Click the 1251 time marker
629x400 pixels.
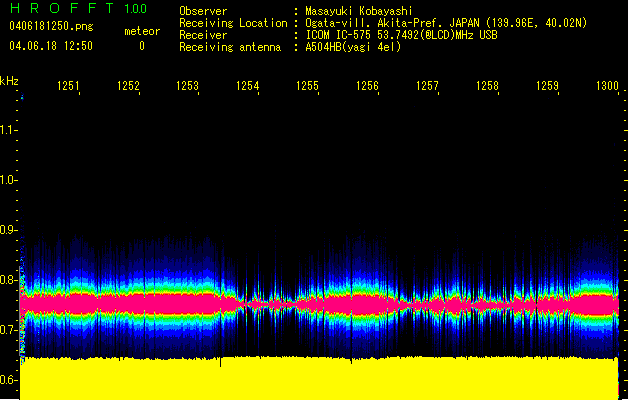(68, 87)
